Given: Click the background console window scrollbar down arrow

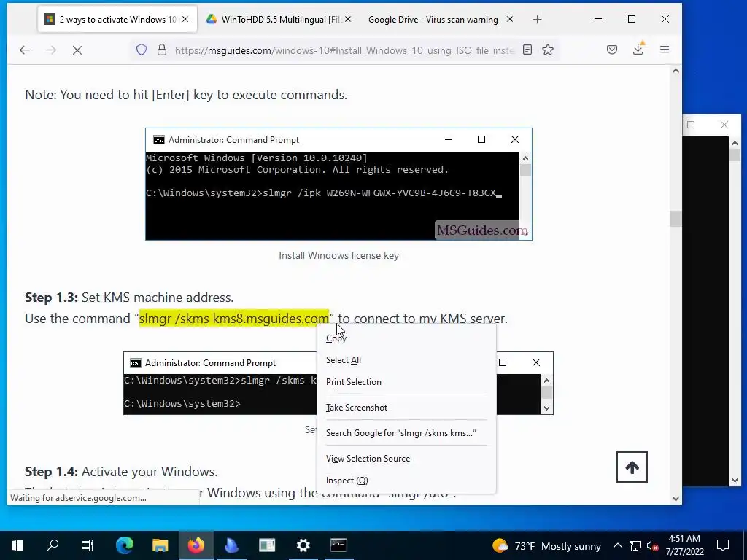Looking at the screenshot, I should (x=735, y=481).
